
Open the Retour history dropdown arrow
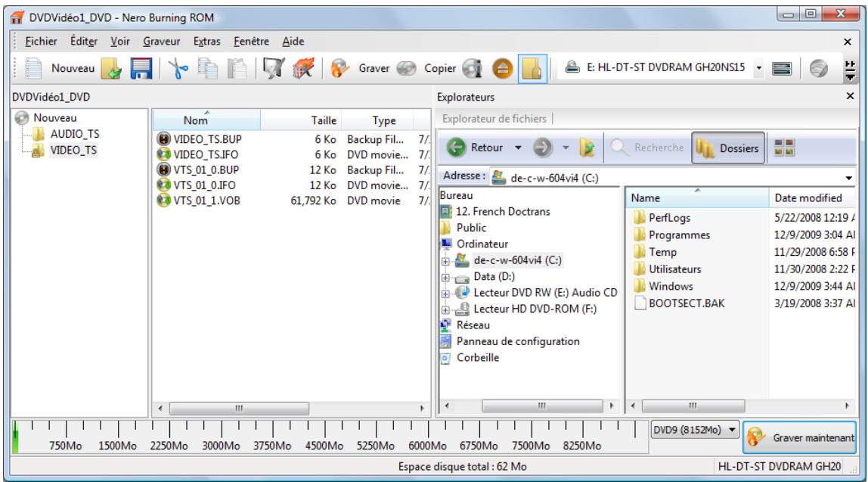(518, 148)
